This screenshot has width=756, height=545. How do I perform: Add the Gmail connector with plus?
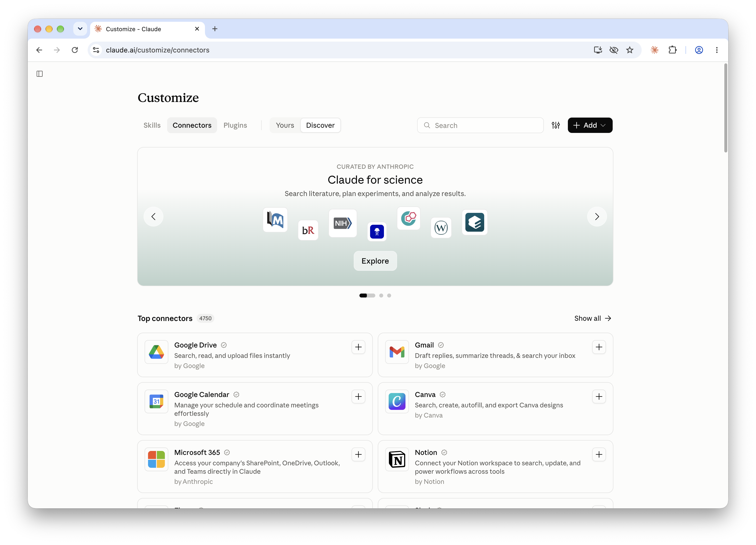[x=599, y=347]
